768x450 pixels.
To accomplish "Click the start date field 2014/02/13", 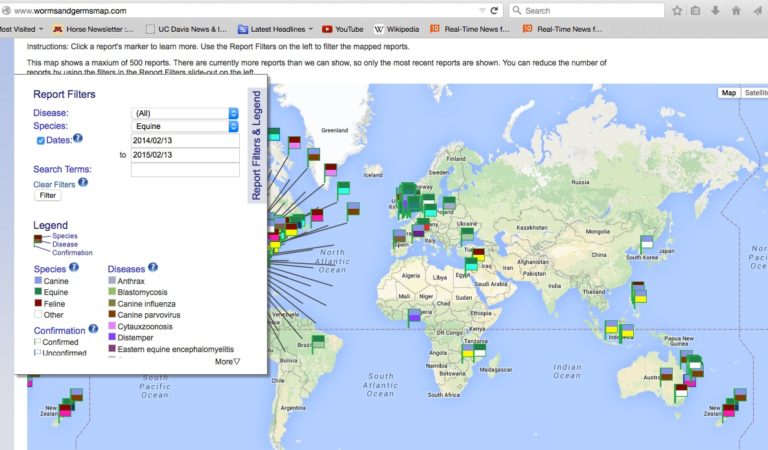I will [x=185, y=141].
